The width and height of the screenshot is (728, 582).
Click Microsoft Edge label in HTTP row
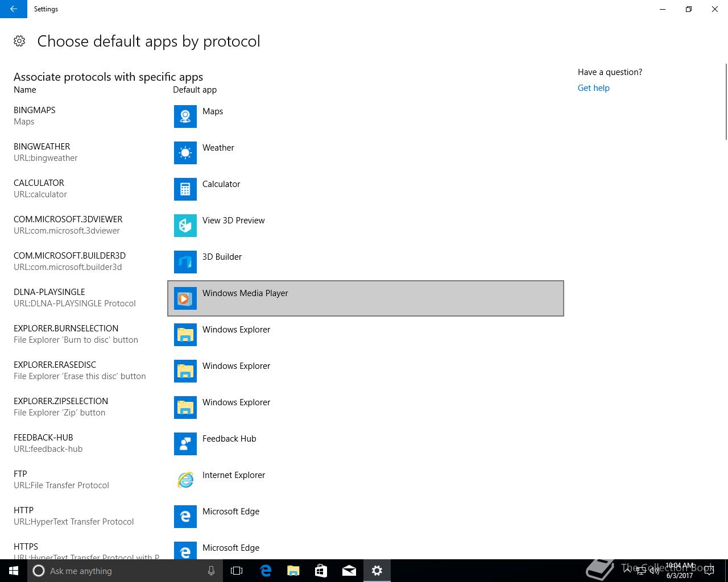(x=231, y=512)
